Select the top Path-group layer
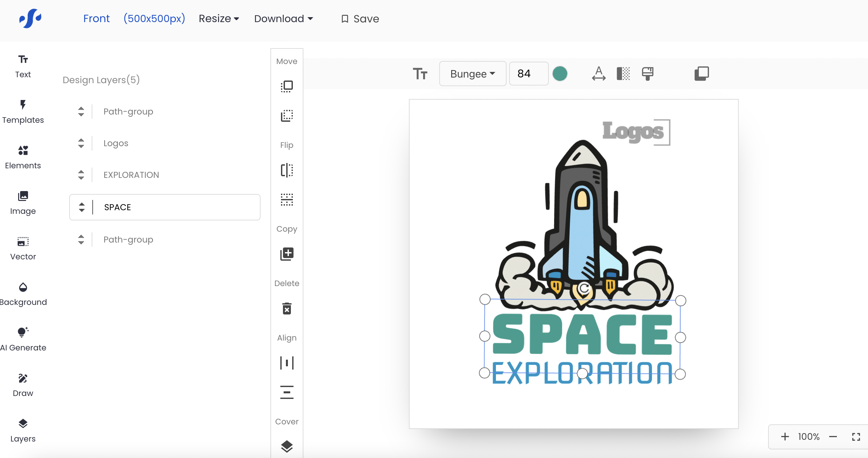This screenshot has width=868, height=458. 128,112
